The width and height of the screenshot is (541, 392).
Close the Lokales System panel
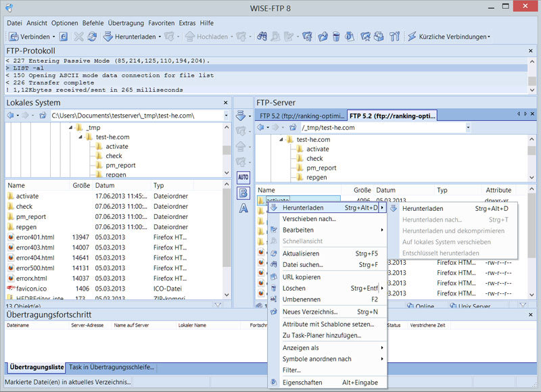point(226,103)
